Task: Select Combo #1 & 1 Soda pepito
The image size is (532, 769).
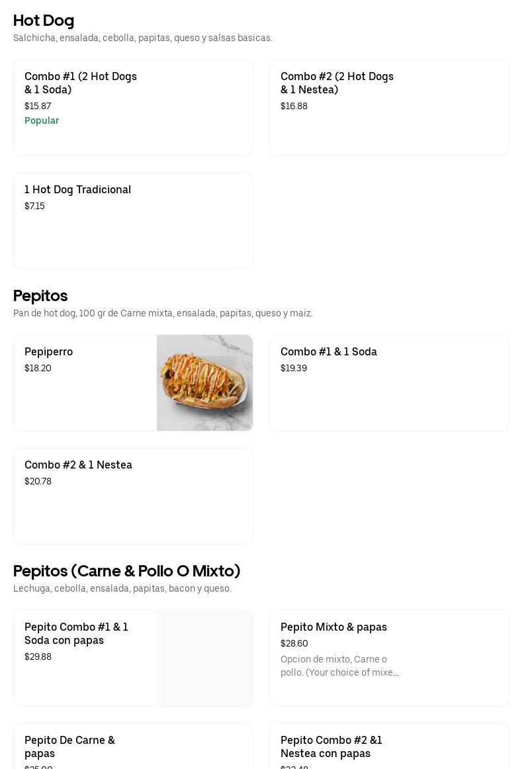Action: pyautogui.click(x=328, y=351)
